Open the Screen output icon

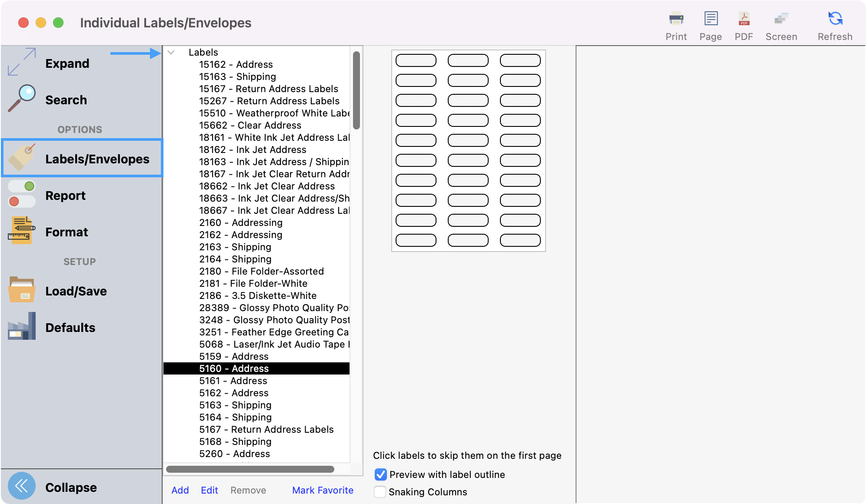tap(781, 19)
